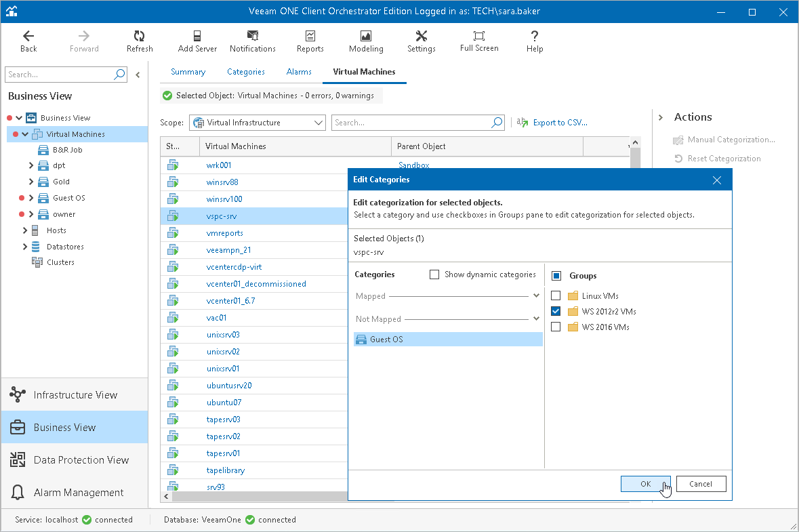Open the Help toolbar icon
Viewport: 799px width, 532px height.
(x=534, y=36)
